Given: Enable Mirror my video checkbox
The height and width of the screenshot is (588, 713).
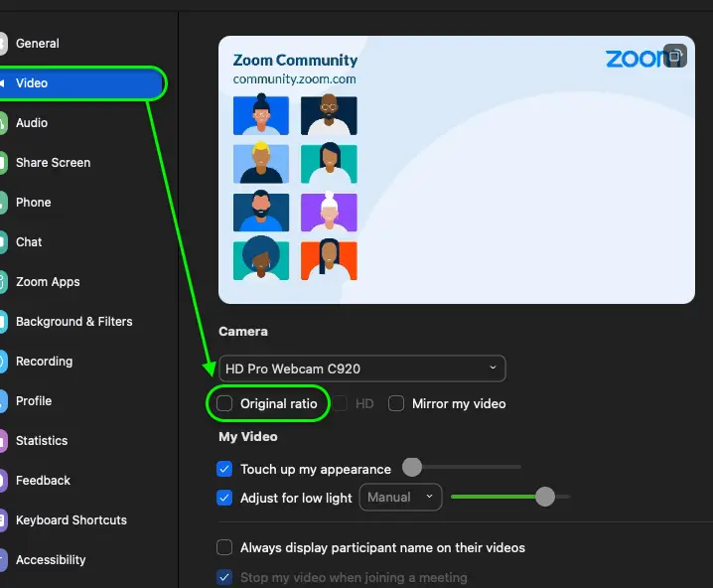Looking at the screenshot, I should pos(396,403).
